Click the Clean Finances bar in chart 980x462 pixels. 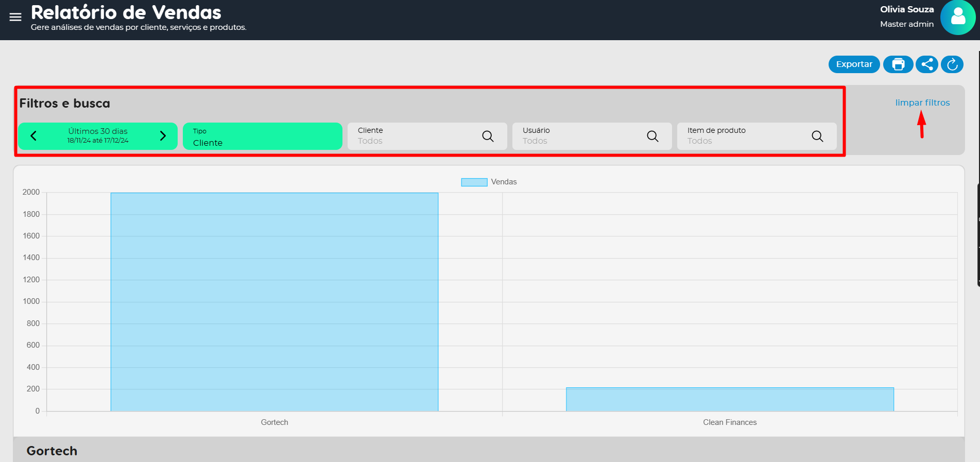(730, 399)
